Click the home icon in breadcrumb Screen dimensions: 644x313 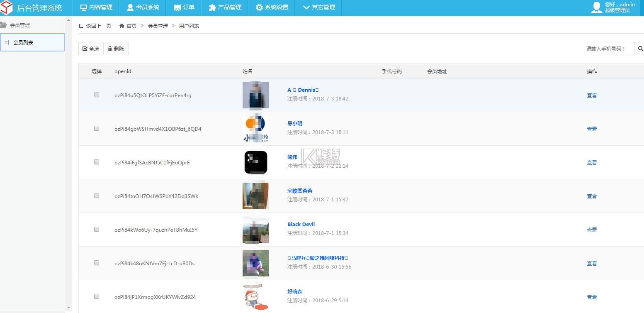point(122,26)
